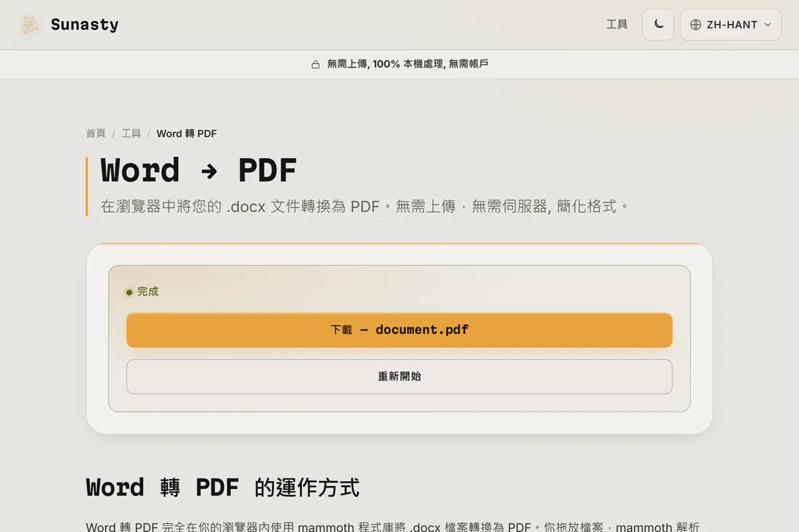
Task: Select the Word 轉 PDF 的運作方式 heading
Action: pyautogui.click(x=223, y=488)
